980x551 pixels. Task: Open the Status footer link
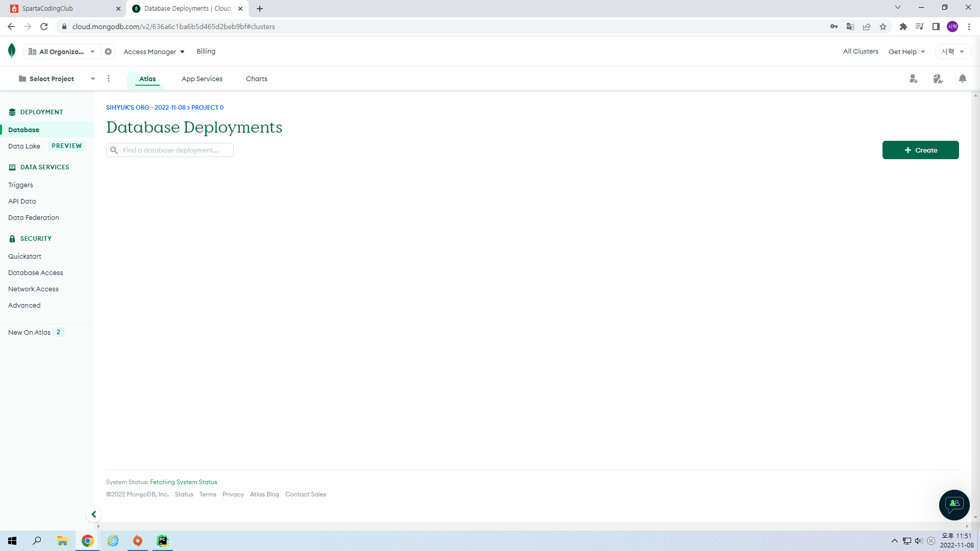click(184, 494)
